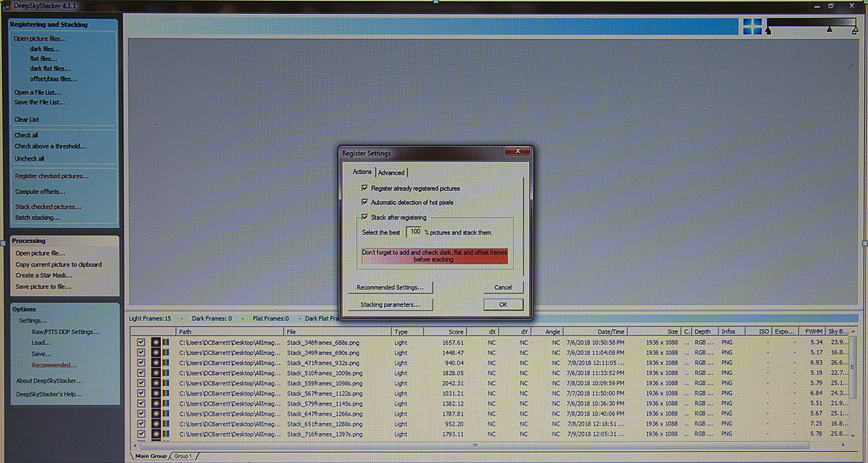
Task: Uncheck the Stack_471frames_932s.png file row
Action: [x=141, y=363]
